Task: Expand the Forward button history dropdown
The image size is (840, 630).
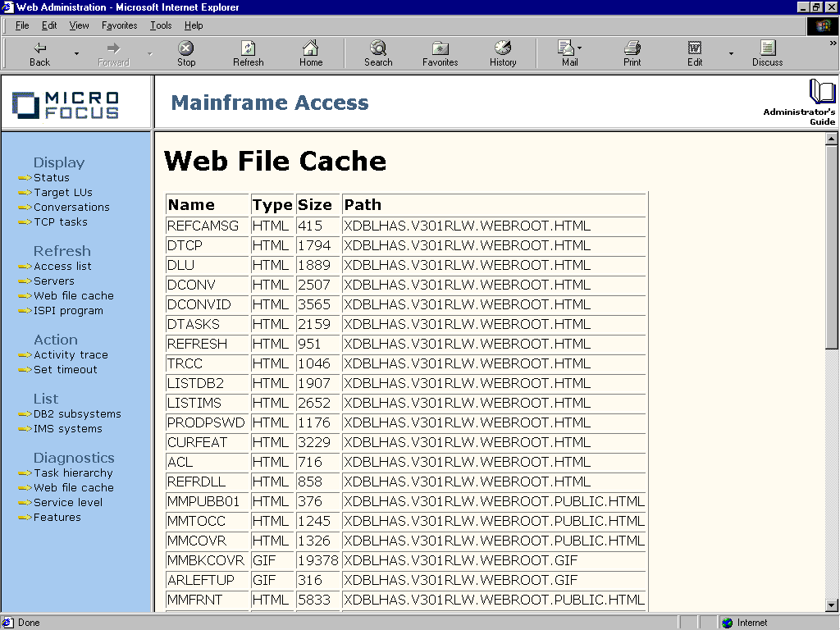Action: 149,52
